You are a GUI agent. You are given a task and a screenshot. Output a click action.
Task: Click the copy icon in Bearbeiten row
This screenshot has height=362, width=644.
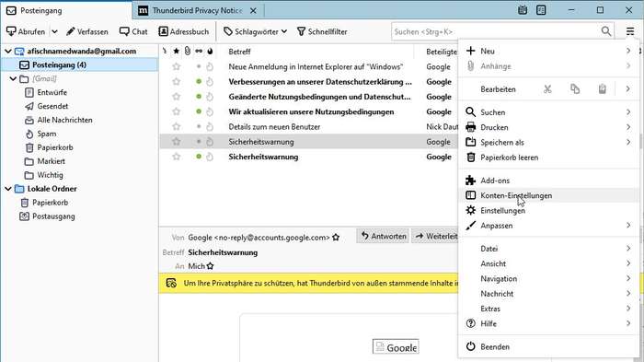coord(575,88)
